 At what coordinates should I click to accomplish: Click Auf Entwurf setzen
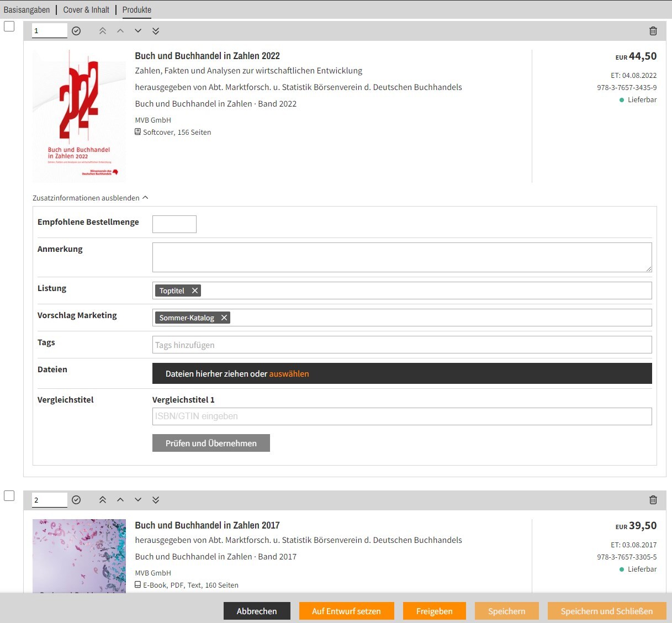[347, 611]
